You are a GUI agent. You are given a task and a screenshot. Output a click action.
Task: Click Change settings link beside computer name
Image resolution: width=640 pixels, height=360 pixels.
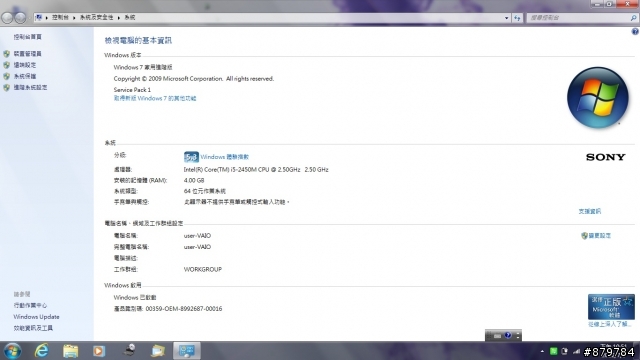(x=599, y=236)
